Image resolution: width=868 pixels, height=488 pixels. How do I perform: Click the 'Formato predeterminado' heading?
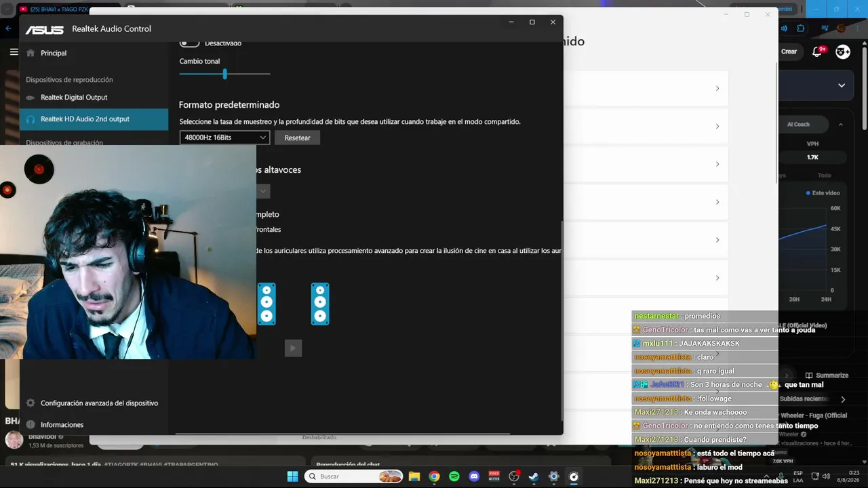click(x=229, y=105)
